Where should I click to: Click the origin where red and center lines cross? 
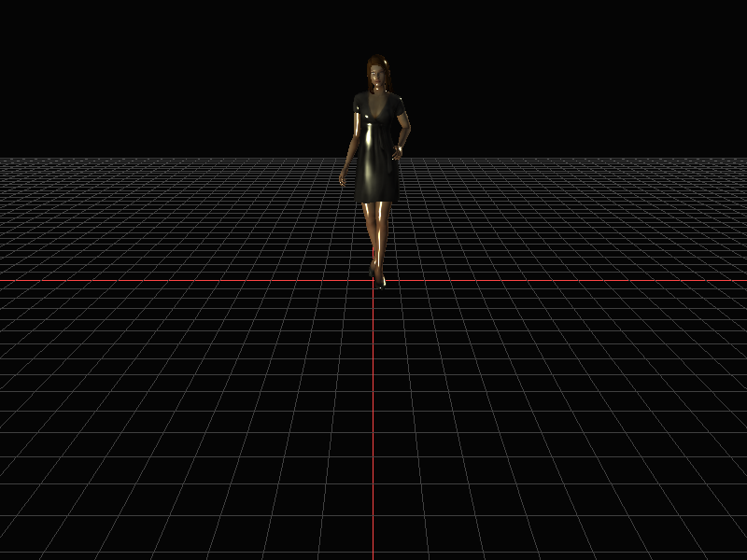tap(373, 281)
